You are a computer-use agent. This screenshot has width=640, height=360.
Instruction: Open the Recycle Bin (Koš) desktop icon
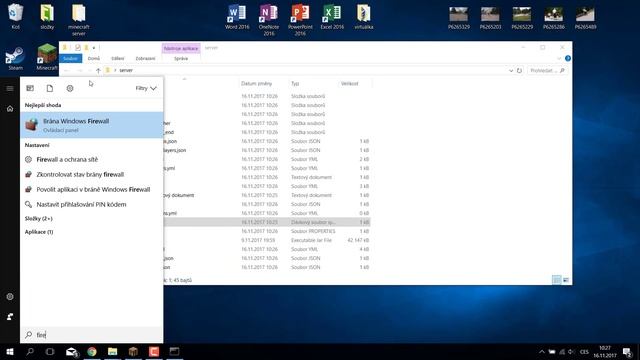pyautogui.click(x=16, y=17)
